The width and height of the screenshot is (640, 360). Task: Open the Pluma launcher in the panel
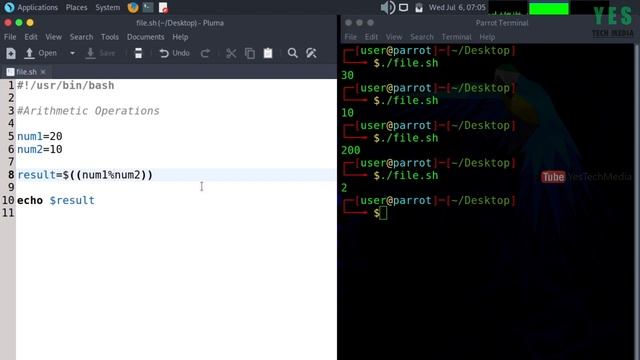click(x=163, y=7)
